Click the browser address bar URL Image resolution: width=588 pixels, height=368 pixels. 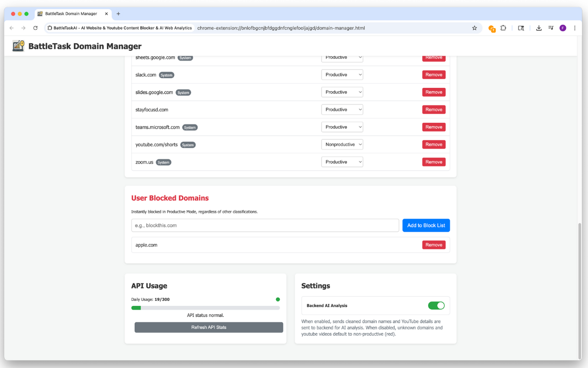pos(281,28)
